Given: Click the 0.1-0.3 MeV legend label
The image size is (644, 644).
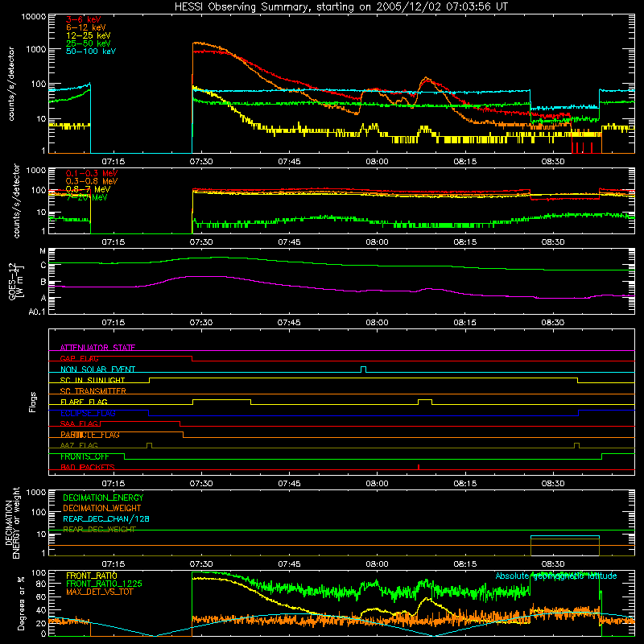Looking at the screenshot, I should tap(92, 173).
